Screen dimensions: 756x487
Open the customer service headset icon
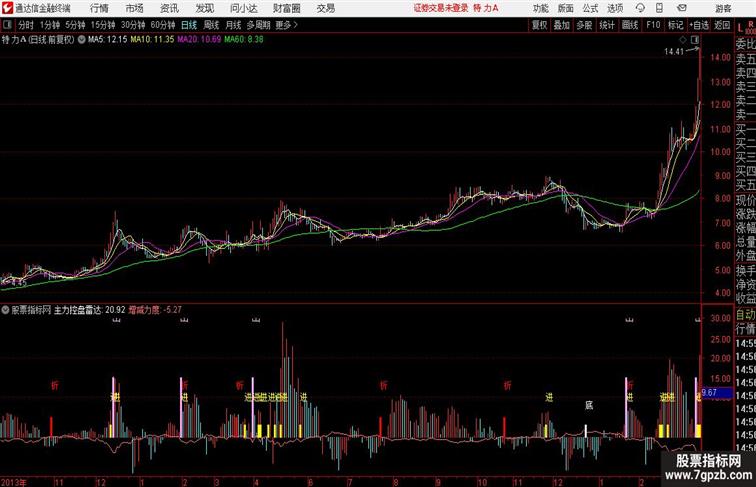click(x=640, y=8)
